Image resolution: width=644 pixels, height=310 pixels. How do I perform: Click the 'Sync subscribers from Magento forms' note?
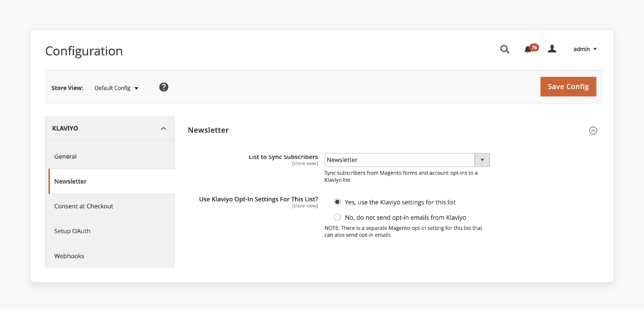tap(401, 176)
